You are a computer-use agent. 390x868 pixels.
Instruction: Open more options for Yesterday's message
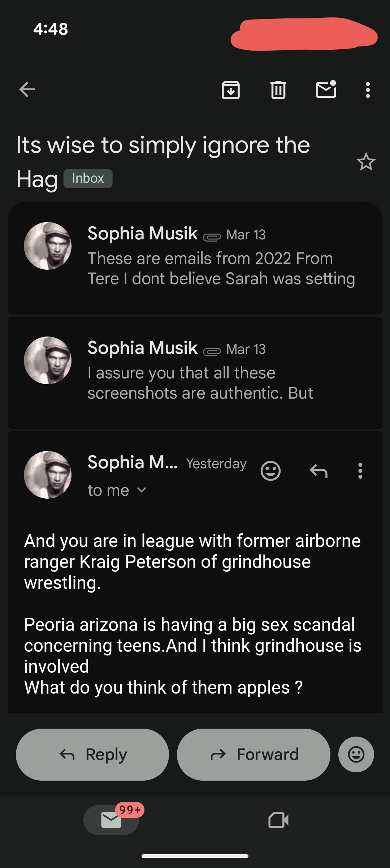point(360,471)
